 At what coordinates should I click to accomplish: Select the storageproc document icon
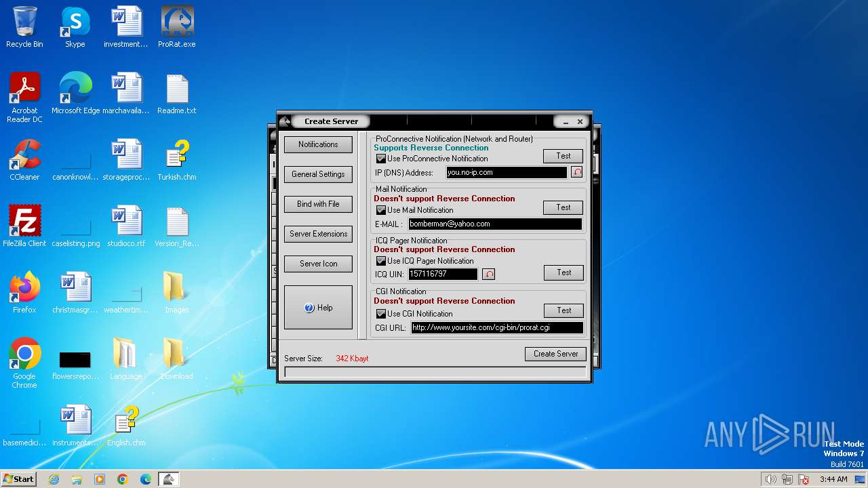[126, 160]
